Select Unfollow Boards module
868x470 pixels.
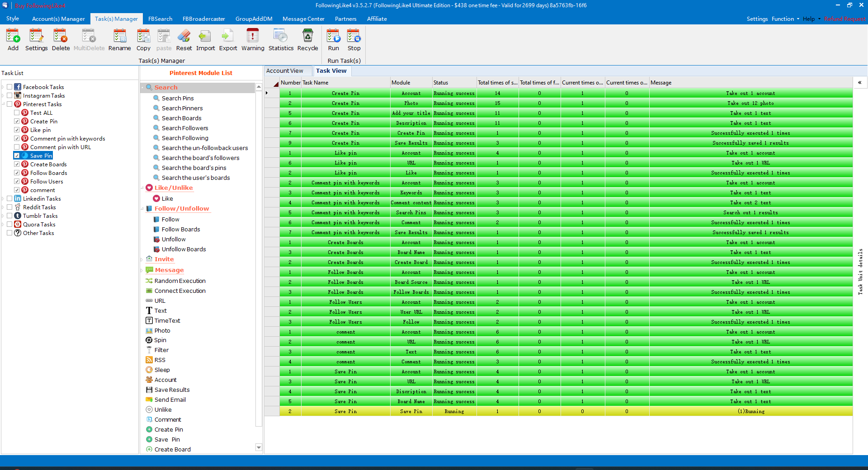[184, 249]
